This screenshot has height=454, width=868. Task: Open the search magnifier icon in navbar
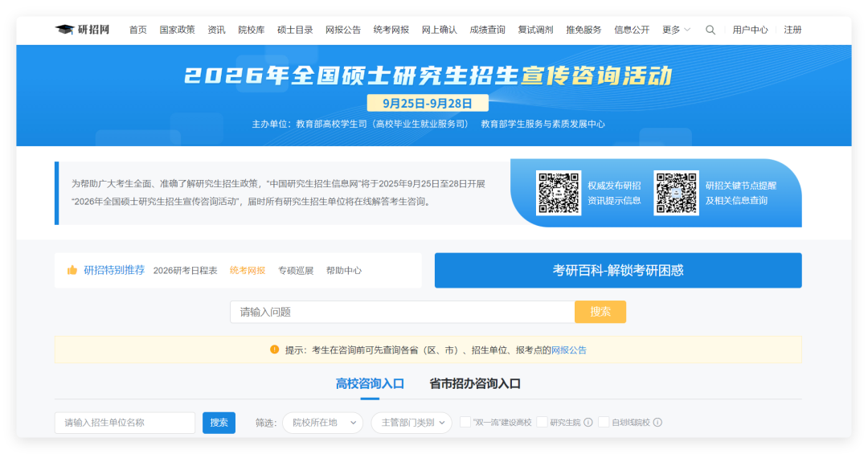tap(710, 30)
